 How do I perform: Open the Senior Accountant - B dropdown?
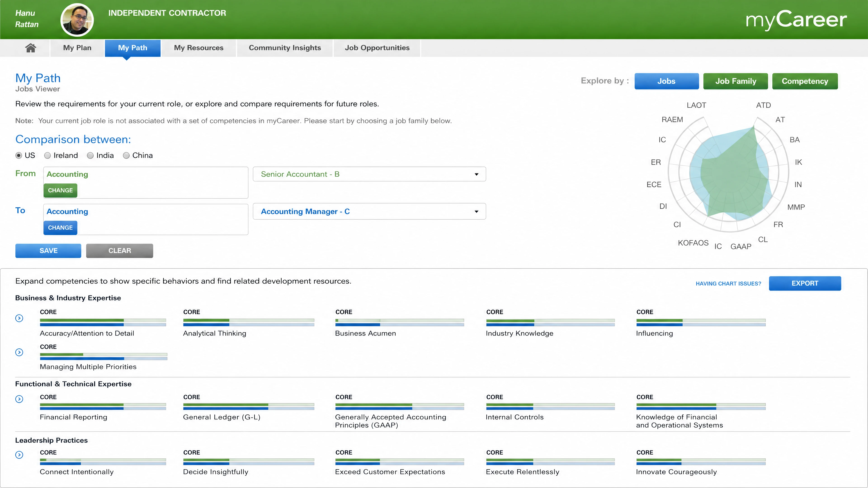coord(369,174)
